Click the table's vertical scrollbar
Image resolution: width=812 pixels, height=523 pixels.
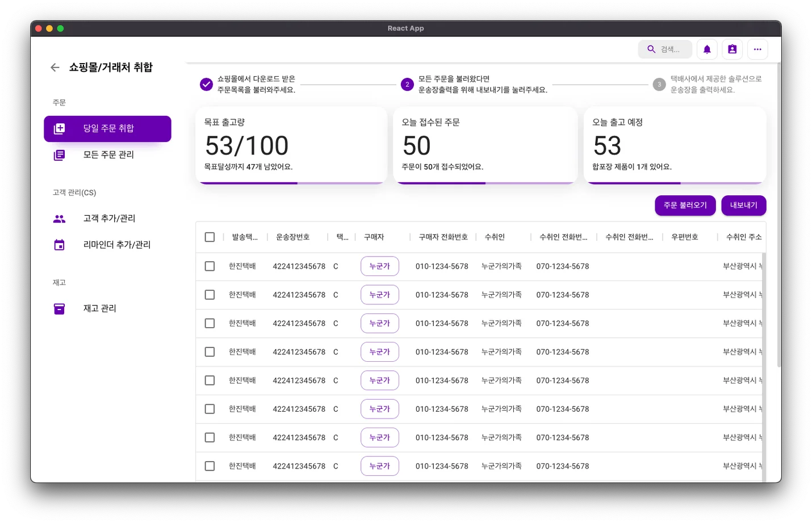click(x=764, y=367)
